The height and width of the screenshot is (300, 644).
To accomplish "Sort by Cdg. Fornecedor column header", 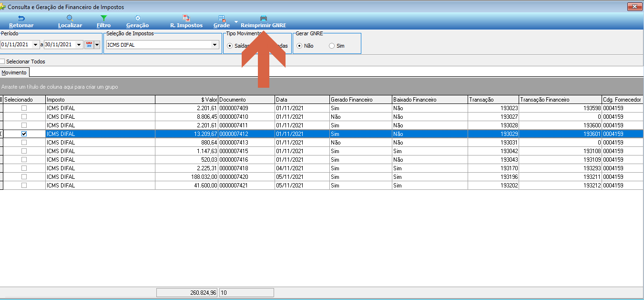I will (622, 100).
